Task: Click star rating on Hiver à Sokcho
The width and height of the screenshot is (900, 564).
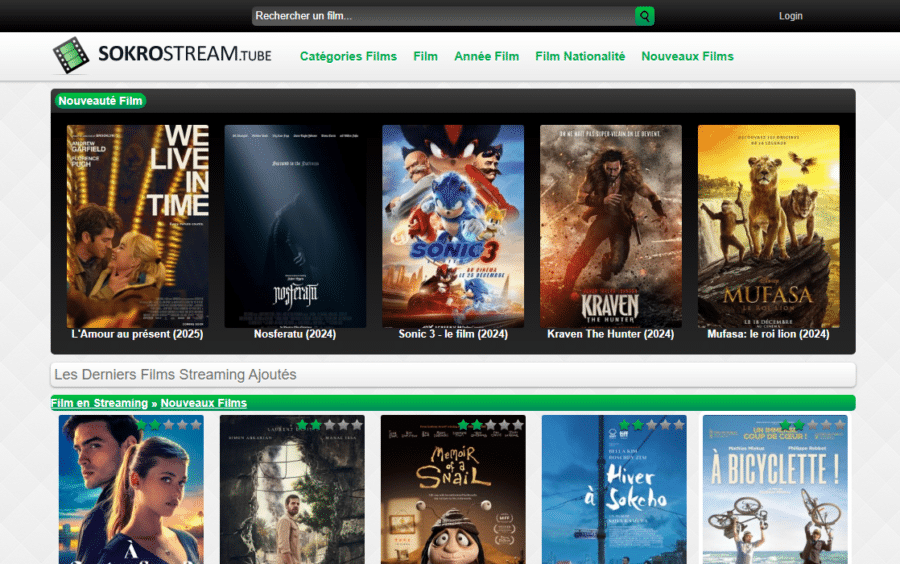Action: coord(651,425)
